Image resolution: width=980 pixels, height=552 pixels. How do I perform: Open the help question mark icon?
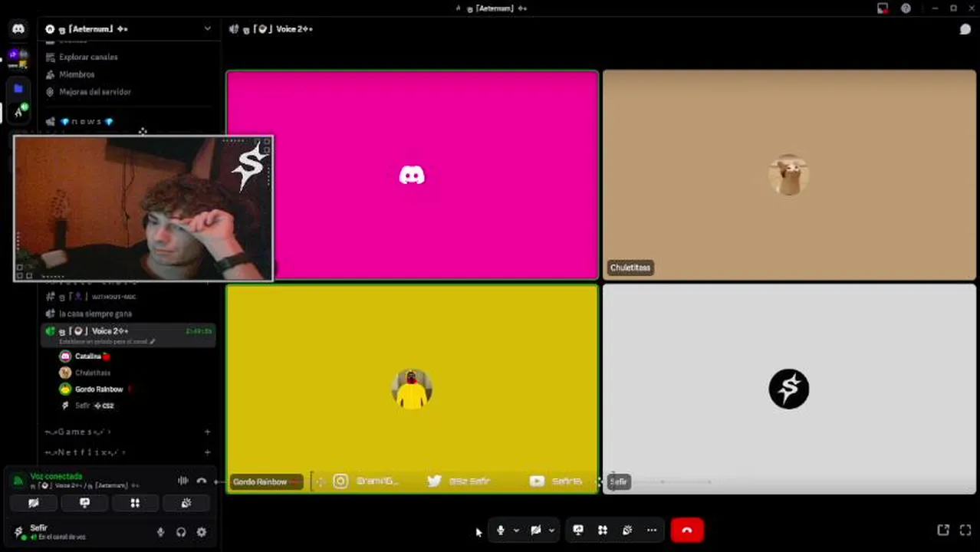pos(906,8)
